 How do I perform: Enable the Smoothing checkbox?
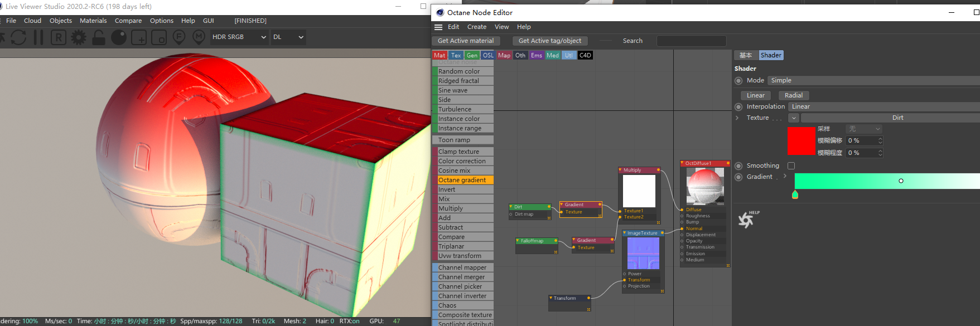791,166
